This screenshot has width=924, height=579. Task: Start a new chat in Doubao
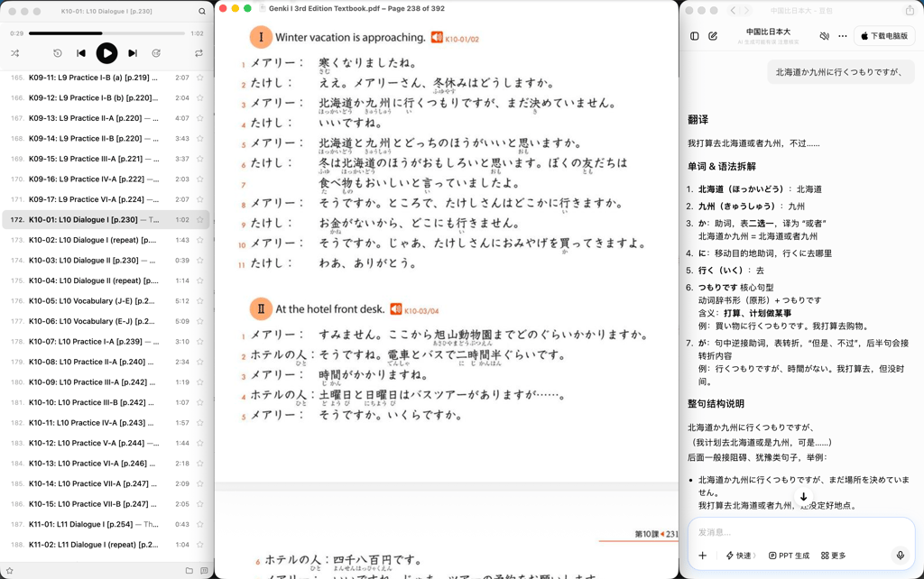(713, 36)
